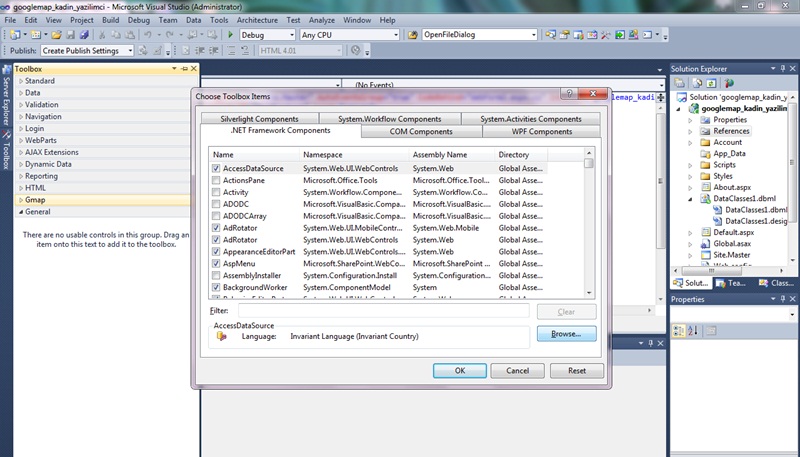Open the OpenFileDialog find combo box

pyautogui.click(x=534, y=35)
